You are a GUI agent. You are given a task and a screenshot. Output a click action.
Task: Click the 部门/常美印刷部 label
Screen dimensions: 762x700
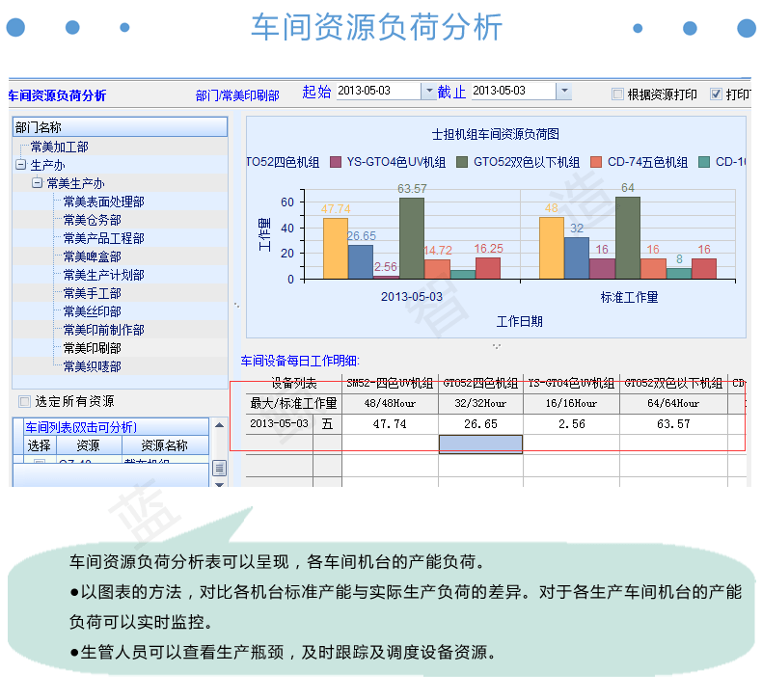(237, 95)
